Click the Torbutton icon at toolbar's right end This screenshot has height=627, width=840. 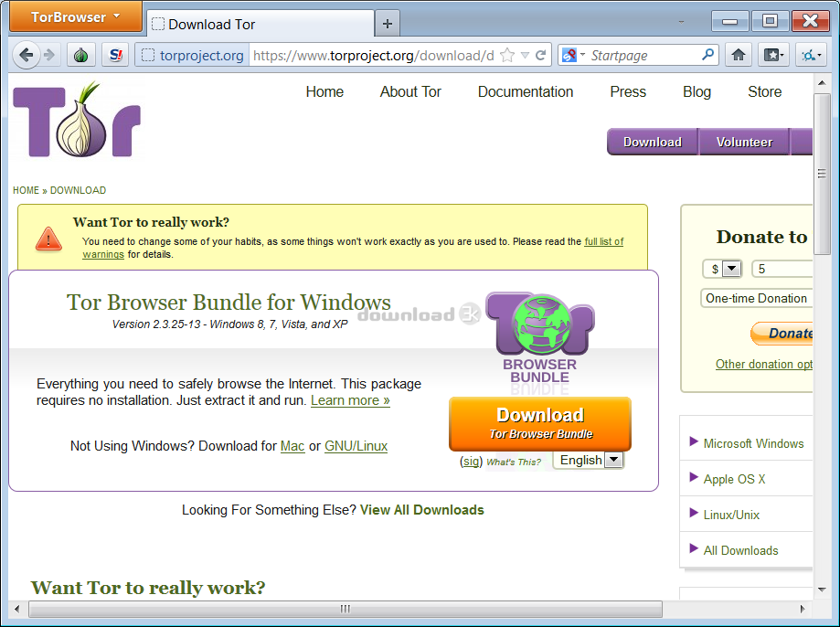tap(810, 55)
